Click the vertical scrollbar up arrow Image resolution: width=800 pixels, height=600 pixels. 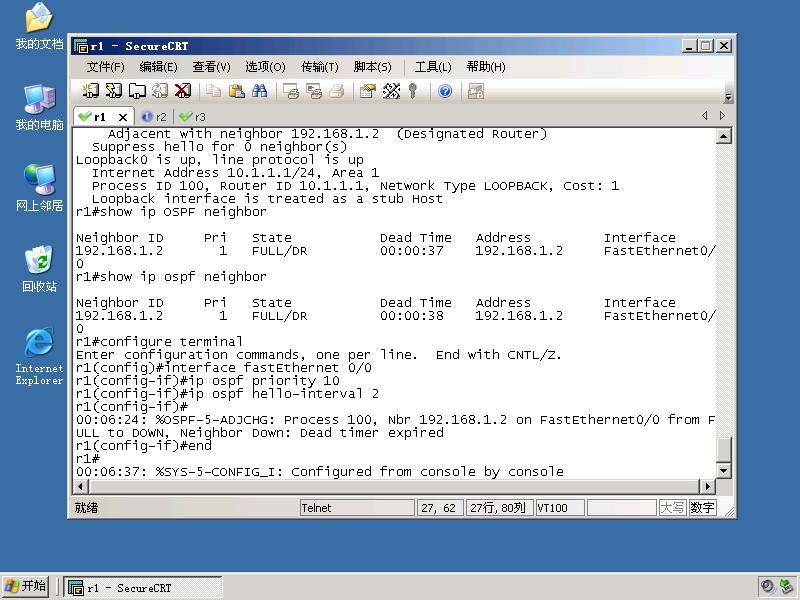point(723,136)
